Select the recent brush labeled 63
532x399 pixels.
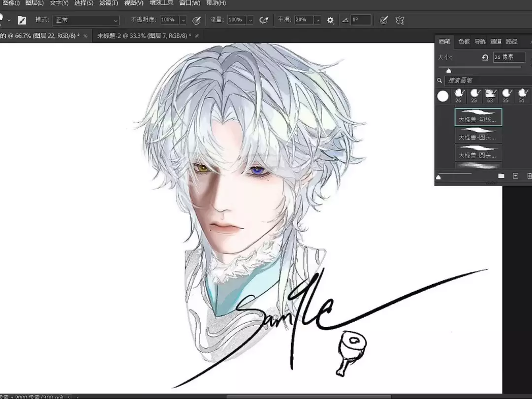tap(490, 96)
